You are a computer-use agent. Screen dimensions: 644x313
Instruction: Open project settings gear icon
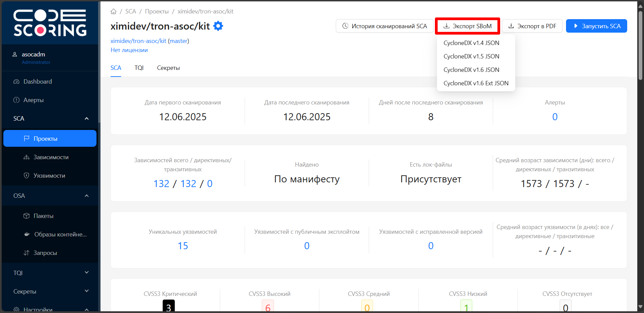[218, 26]
